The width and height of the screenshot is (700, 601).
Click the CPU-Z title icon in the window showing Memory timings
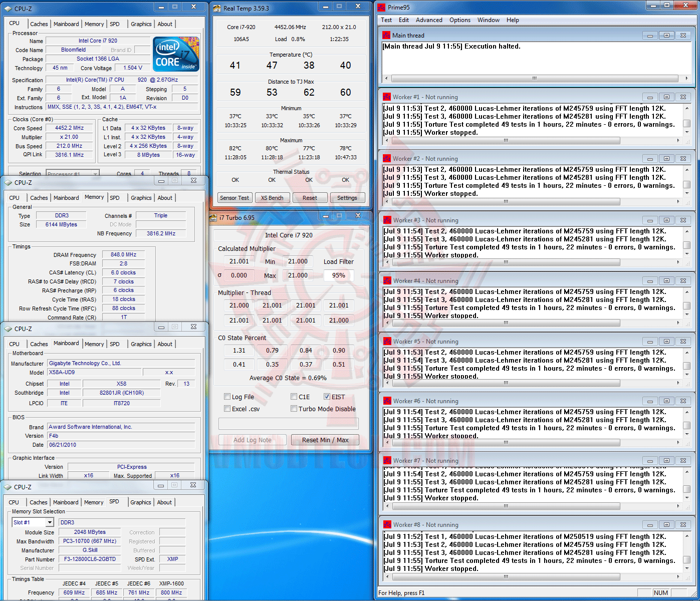8,183
